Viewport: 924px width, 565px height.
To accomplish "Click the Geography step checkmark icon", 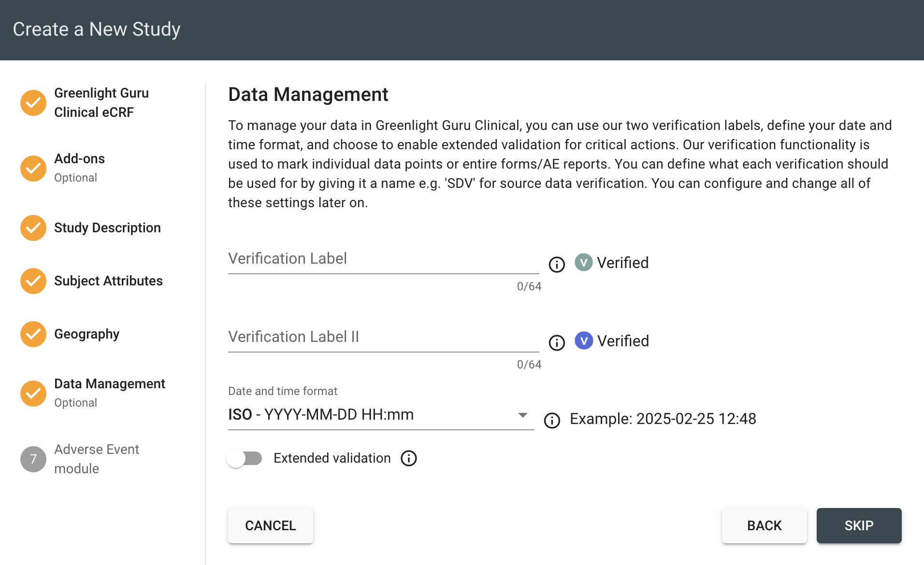I will point(33,334).
